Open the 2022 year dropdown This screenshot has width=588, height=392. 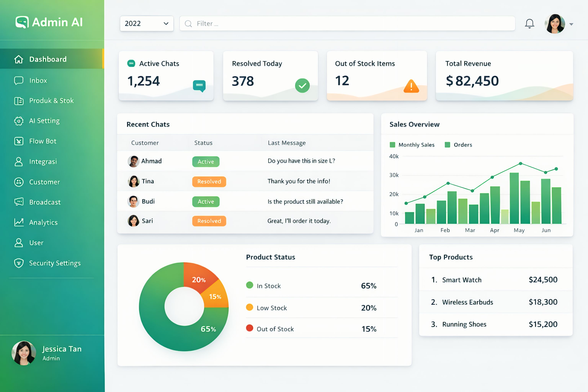147,24
